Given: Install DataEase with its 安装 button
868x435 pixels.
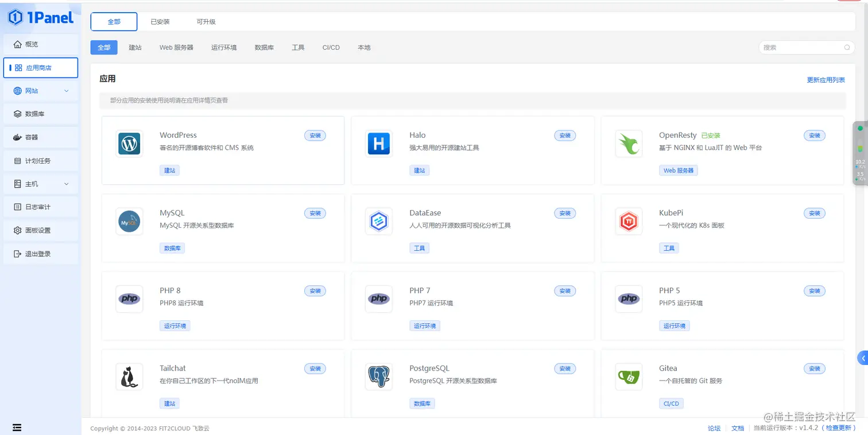Looking at the screenshot, I should pyautogui.click(x=565, y=213).
